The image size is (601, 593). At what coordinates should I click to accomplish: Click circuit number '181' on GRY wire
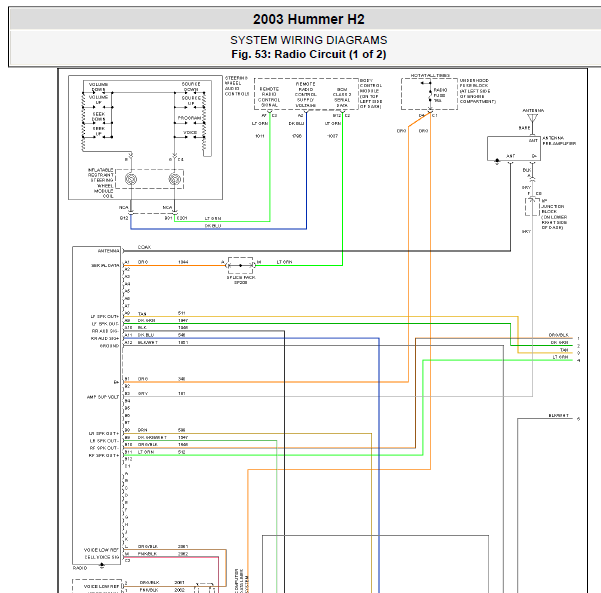(x=182, y=393)
